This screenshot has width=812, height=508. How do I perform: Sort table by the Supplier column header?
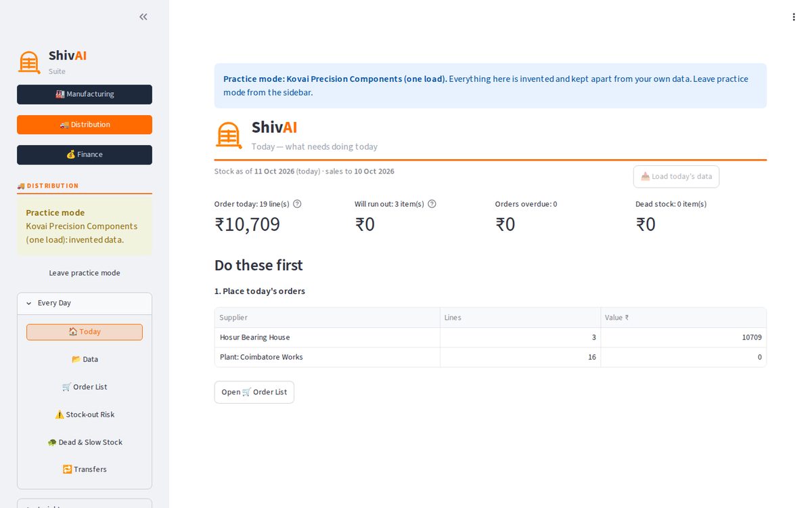coord(328,318)
